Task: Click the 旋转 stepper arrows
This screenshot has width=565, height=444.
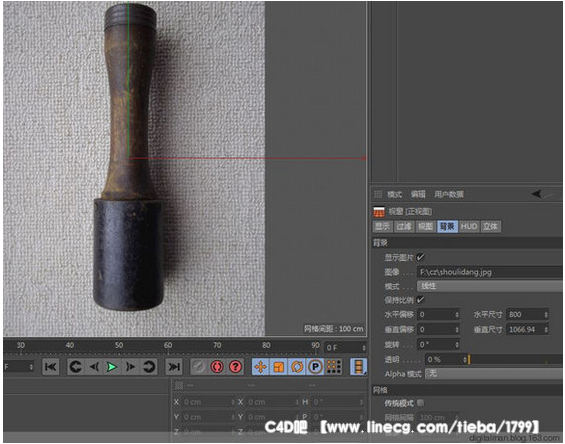Action: pyautogui.click(x=457, y=345)
